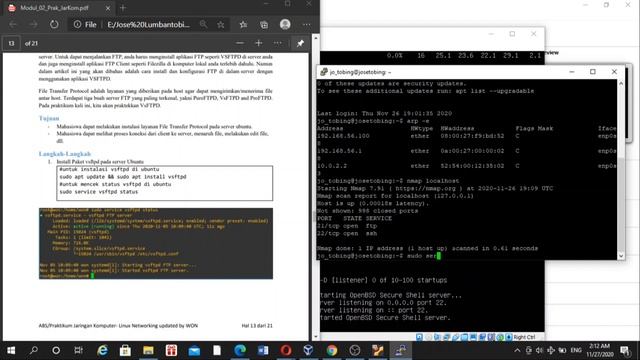Click the Edge address bar URL
640x360 pixels.
point(149,24)
